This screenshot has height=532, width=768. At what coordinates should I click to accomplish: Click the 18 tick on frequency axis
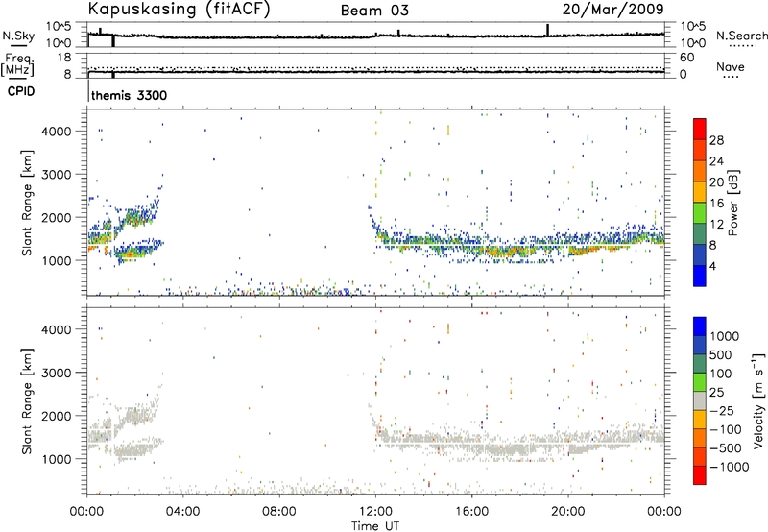tap(64, 58)
